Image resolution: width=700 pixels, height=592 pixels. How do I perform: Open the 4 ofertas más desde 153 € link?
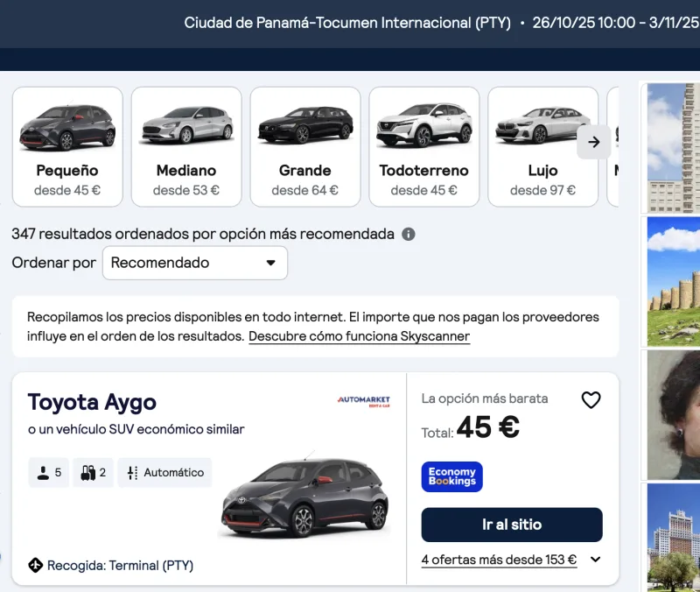click(499, 560)
